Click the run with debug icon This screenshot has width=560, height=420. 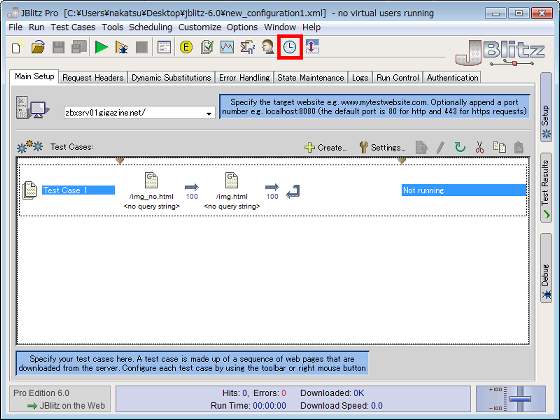(x=122, y=47)
